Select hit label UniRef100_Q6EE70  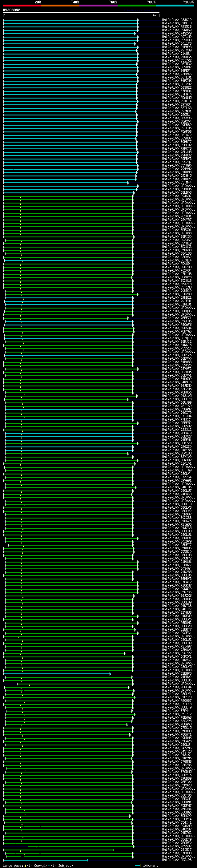[177, 399]
